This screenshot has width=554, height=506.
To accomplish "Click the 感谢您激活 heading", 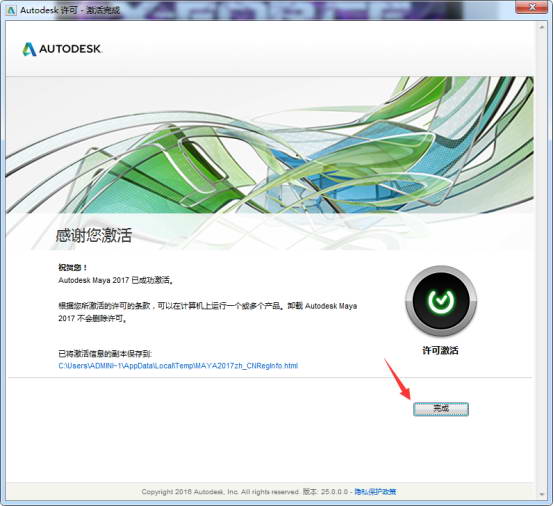I will pos(94,235).
